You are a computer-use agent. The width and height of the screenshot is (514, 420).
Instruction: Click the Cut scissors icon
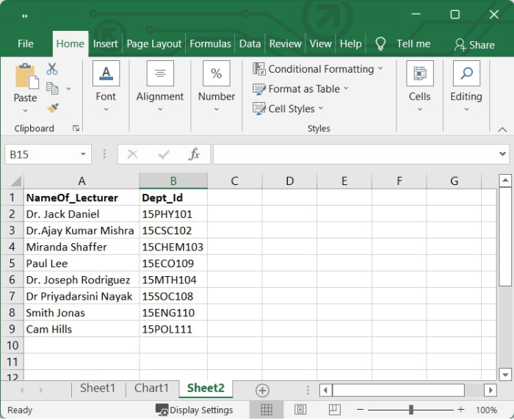[52, 69]
